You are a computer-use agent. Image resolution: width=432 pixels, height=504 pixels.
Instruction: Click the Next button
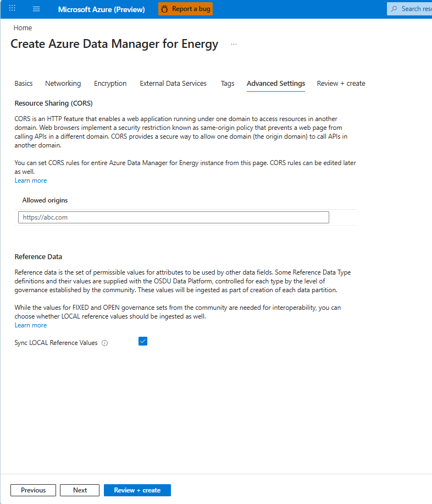click(x=79, y=490)
